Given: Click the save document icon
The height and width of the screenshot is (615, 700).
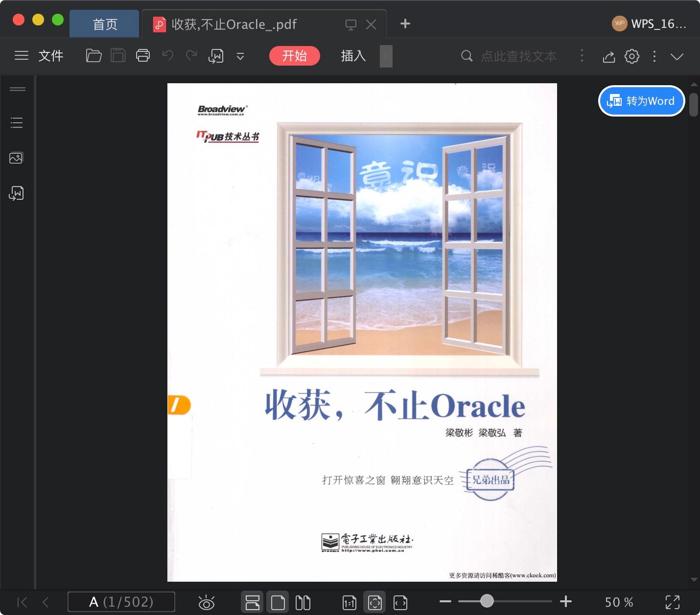Looking at the screenshot, I should [118, 56].
